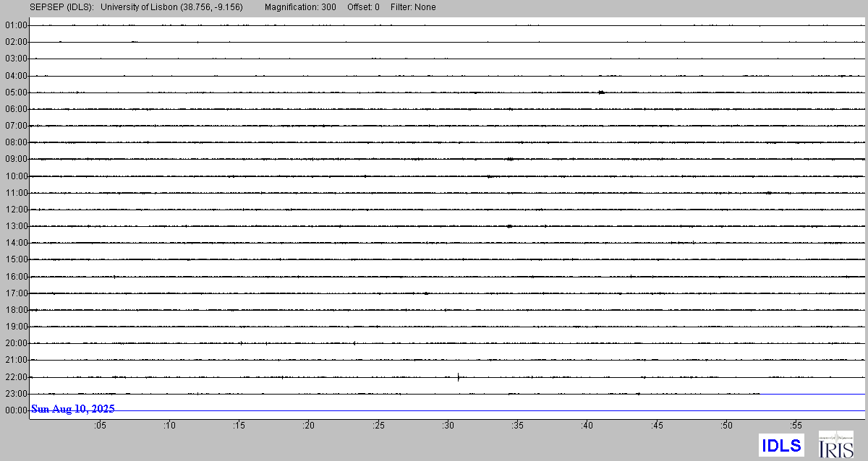Click the 15:00 hour label
The image size is (868, 461).
pyautogui.click(x=16, y=259)
